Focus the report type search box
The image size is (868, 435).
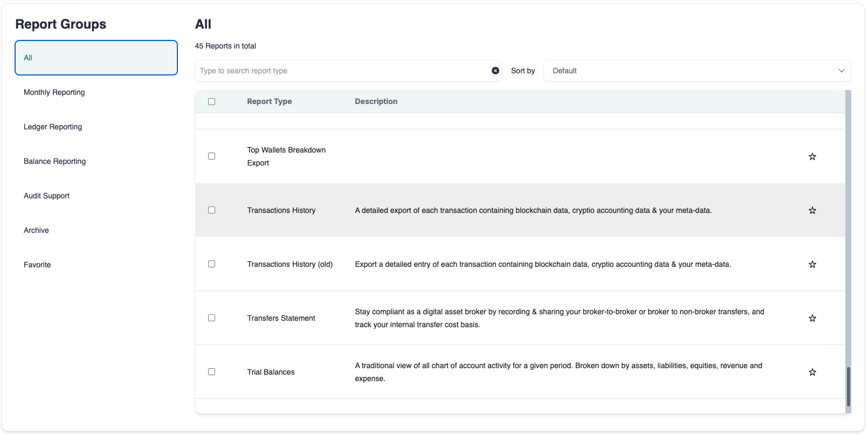(x=342, y=71)
